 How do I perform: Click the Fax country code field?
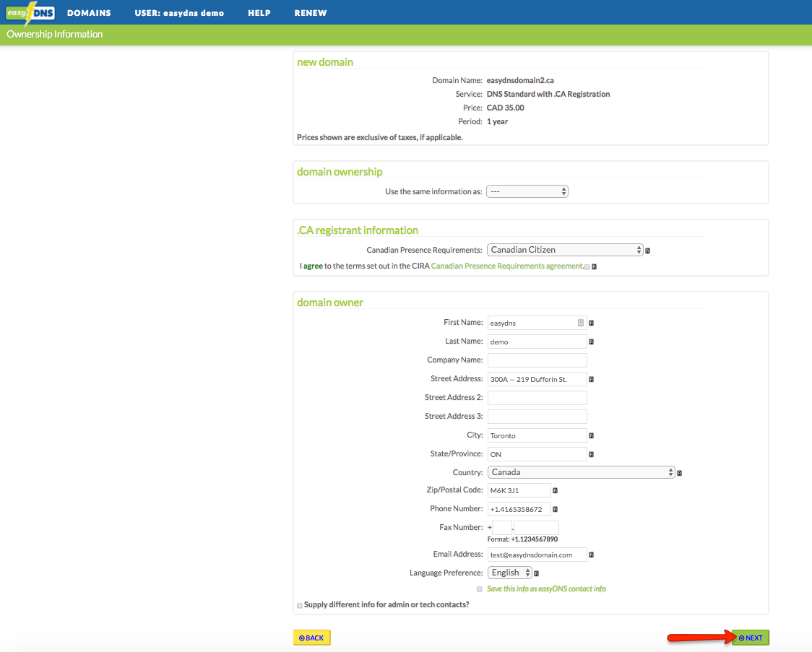pos(502,528)
